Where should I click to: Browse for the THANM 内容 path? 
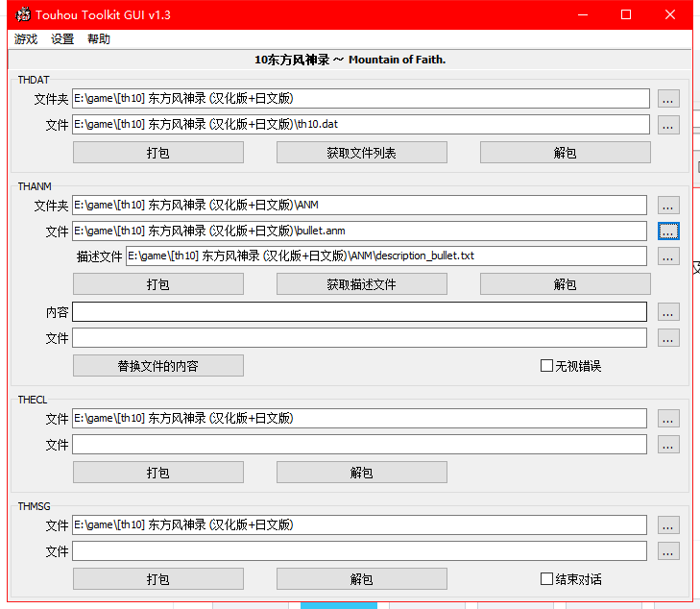(x=668, y=312)
